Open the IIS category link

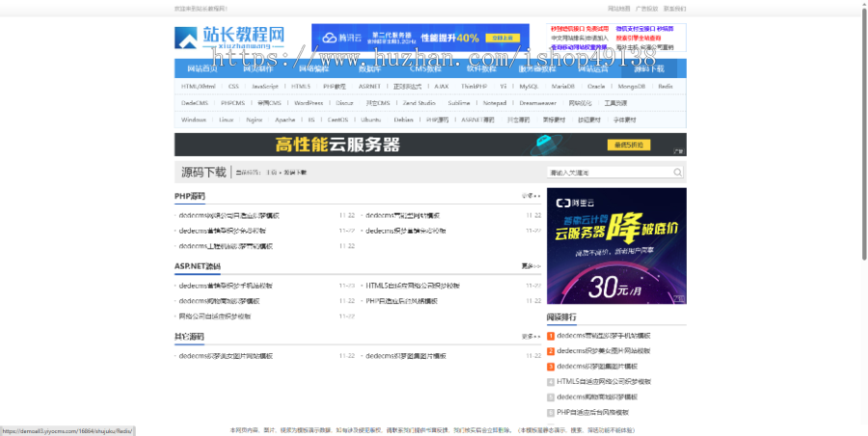[312, 120]
